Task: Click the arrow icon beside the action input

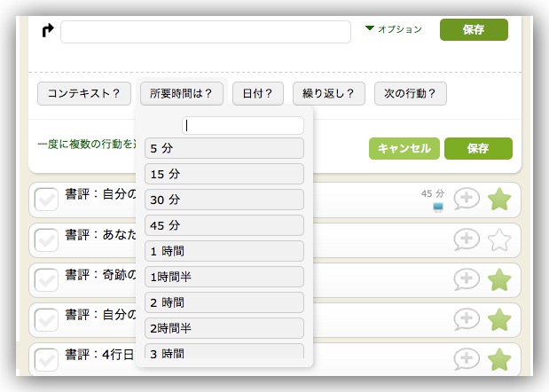Action: pos(48,31)
